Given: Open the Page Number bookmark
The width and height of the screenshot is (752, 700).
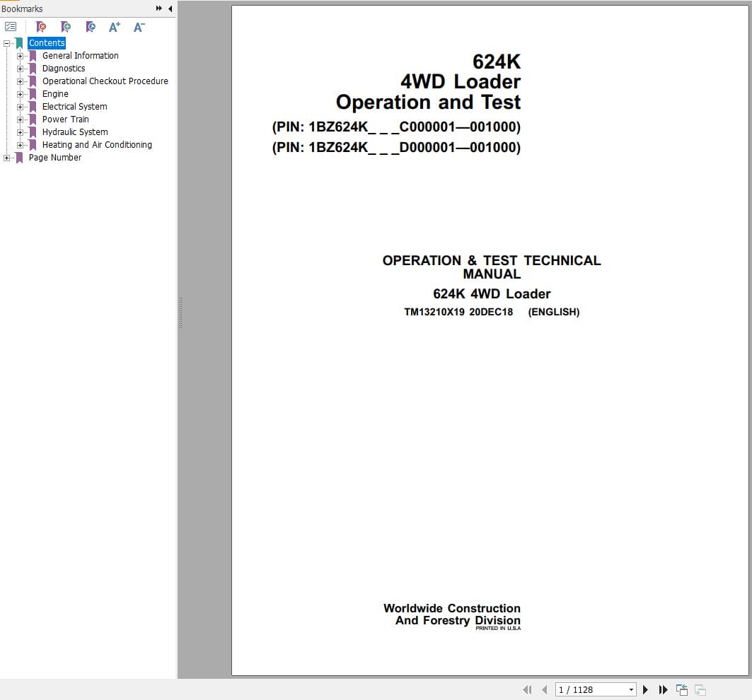Looking at the screenshot, I should (54, 157).
